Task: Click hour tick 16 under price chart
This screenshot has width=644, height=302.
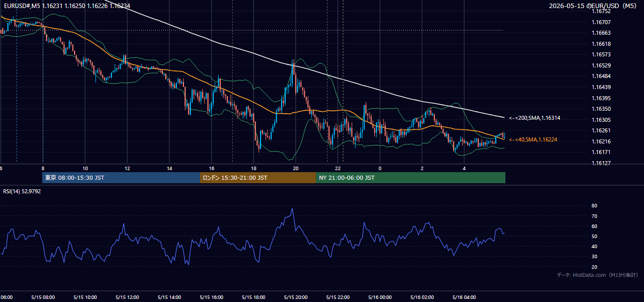Action: pyautogui.click(x=212, y=168)
